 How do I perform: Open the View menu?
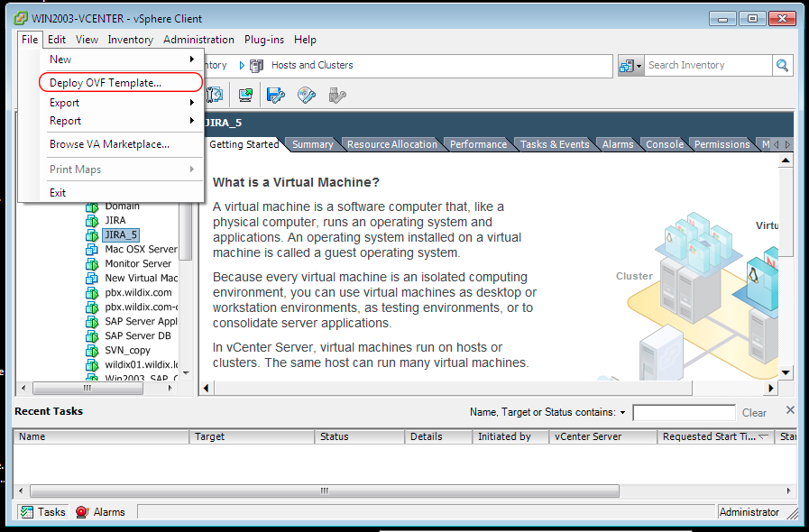tap(87, 40)
